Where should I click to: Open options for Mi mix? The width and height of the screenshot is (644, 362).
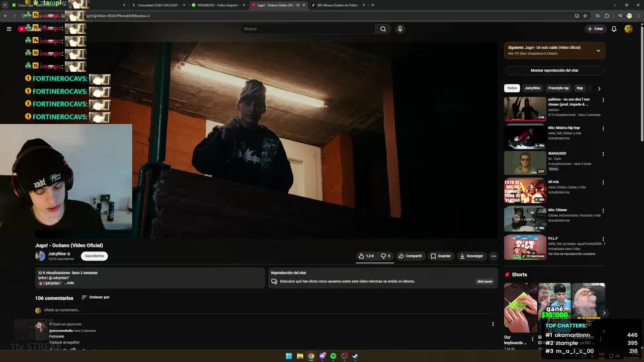point(603,183)
